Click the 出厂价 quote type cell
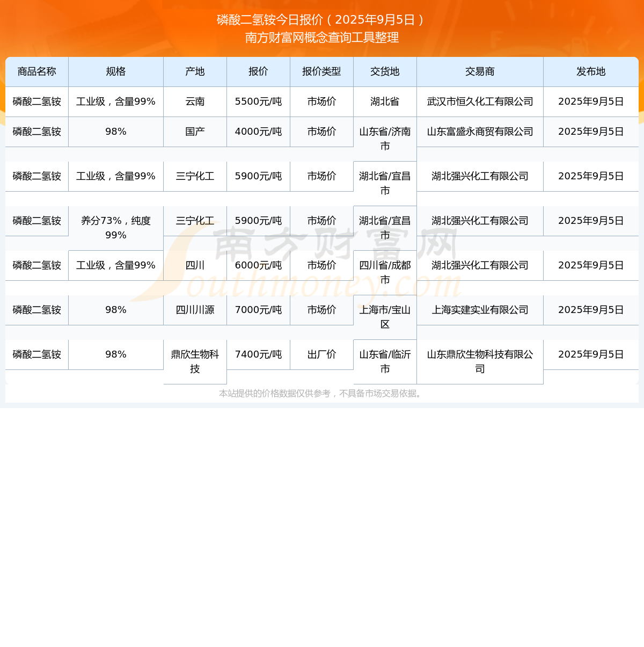This screenshot has height=647, width=644. click(322, 354)
